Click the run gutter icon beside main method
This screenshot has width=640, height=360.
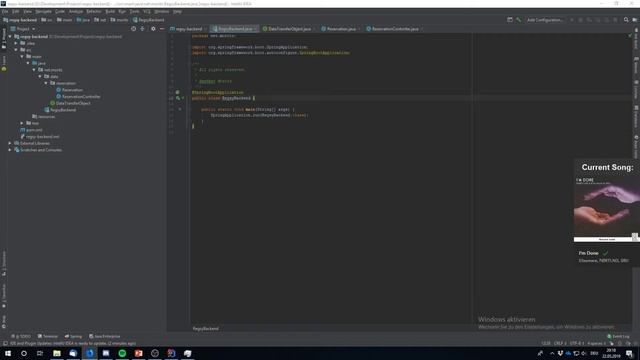coord(180,109)
